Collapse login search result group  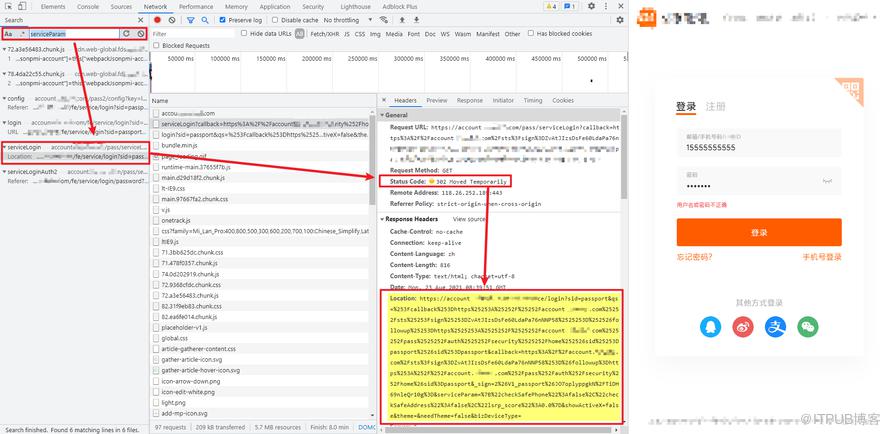tap(5, 123)
